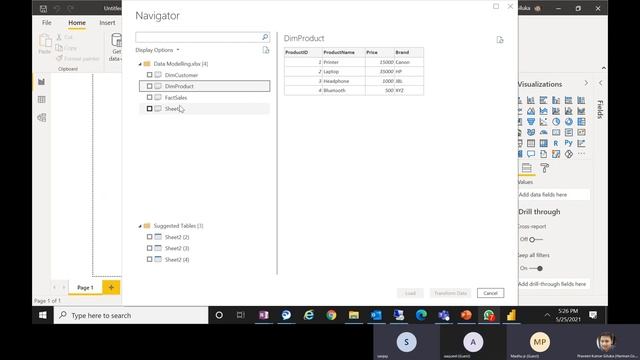Select the funnel visual
640x360 pixels.
tap(531, 122)
